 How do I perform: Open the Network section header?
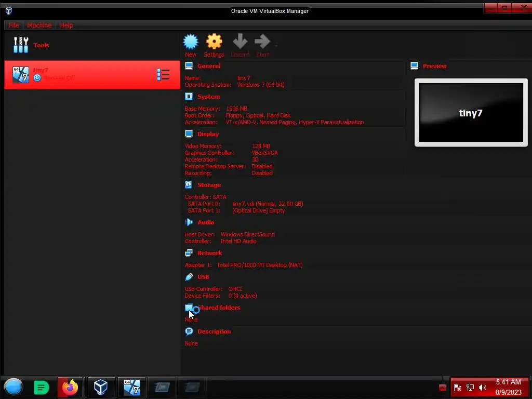point(210,253)
